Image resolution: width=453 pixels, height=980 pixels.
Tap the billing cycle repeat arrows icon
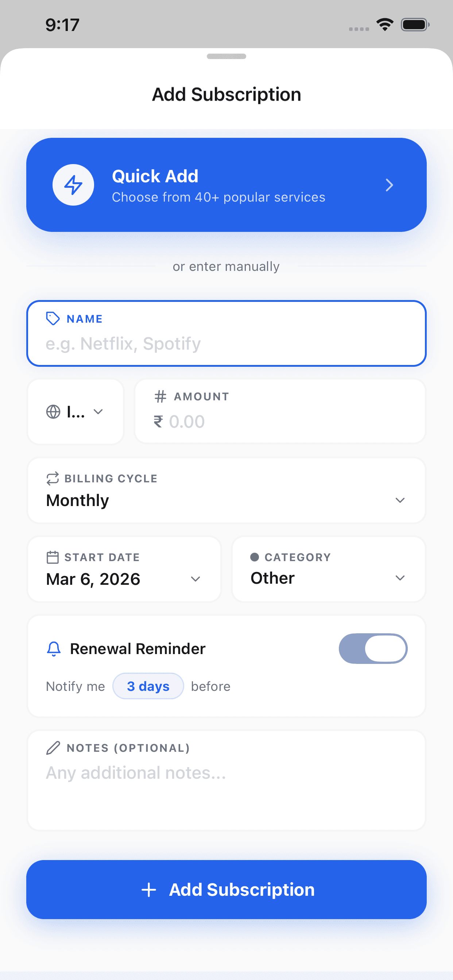coord(53,478)
